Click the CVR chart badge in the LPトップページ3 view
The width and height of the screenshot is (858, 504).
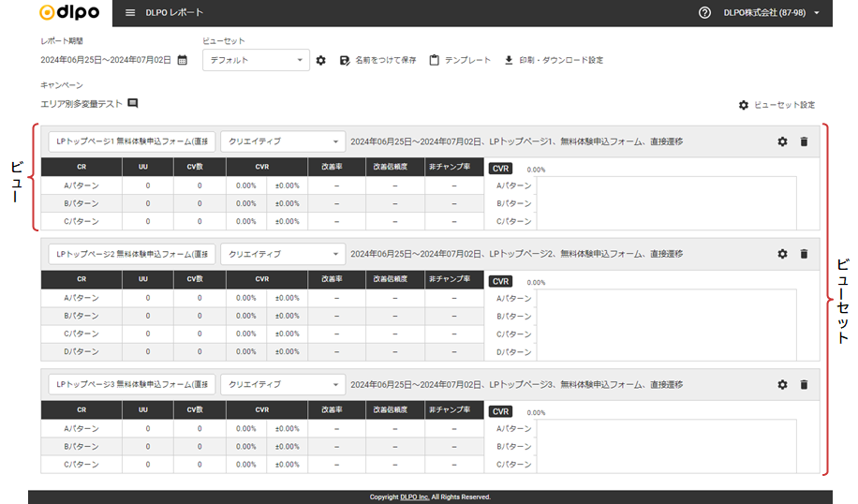pyautogui.click(x=500, y=411)
